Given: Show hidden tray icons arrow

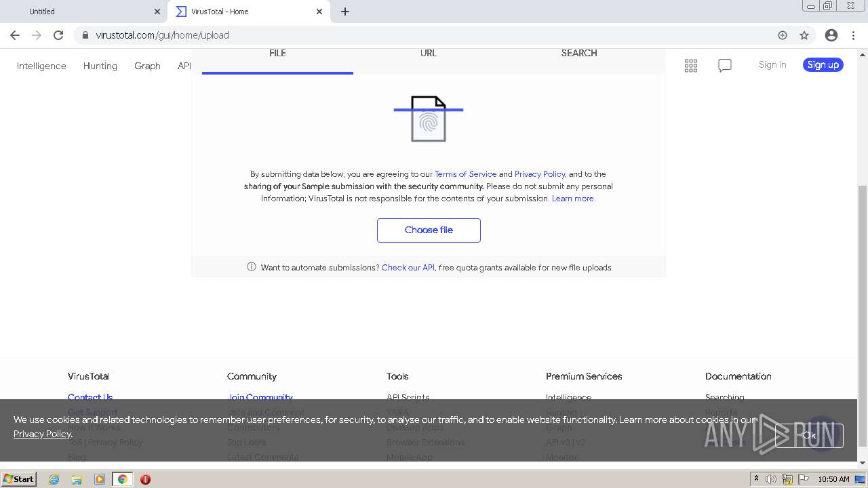Looking at the screenshot, I should click(756, 479).
